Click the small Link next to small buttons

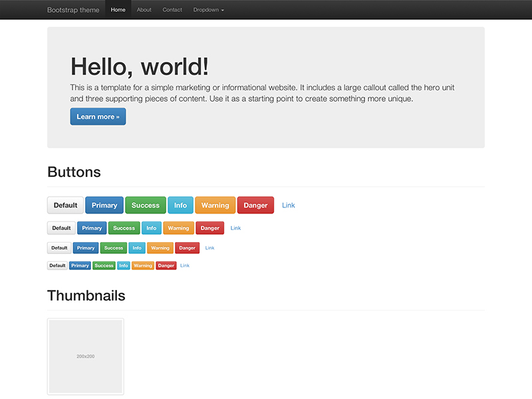pyautogui.click(x=209, y=247)
